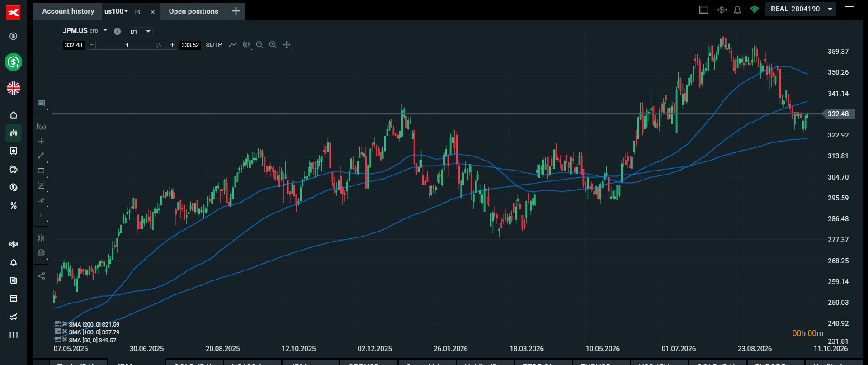The image size is (868, 365).
Task: Select the crosshair cursor tool
Action: point(41,141)
